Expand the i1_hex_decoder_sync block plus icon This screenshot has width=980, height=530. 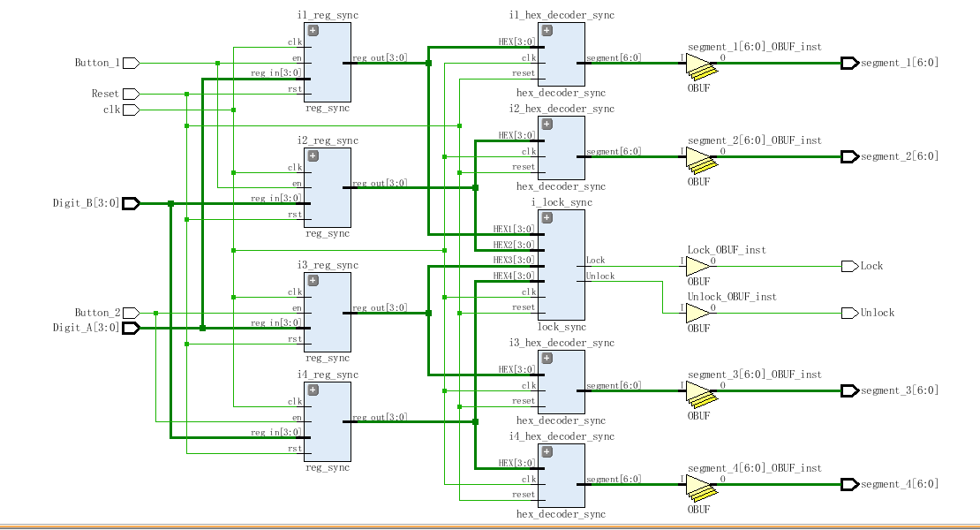click(547, 31)
